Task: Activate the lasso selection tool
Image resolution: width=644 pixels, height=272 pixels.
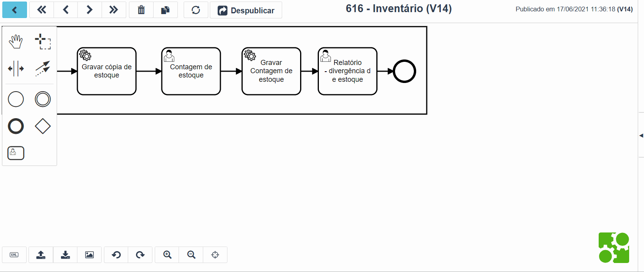Action: click(x=43, y=41)
